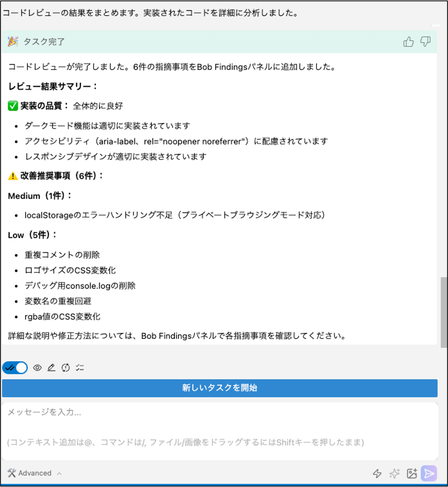The width and height of the screenshot is (448, 487).
Task: Click the sparkle enhance-prompt icon
Action: 394,473
